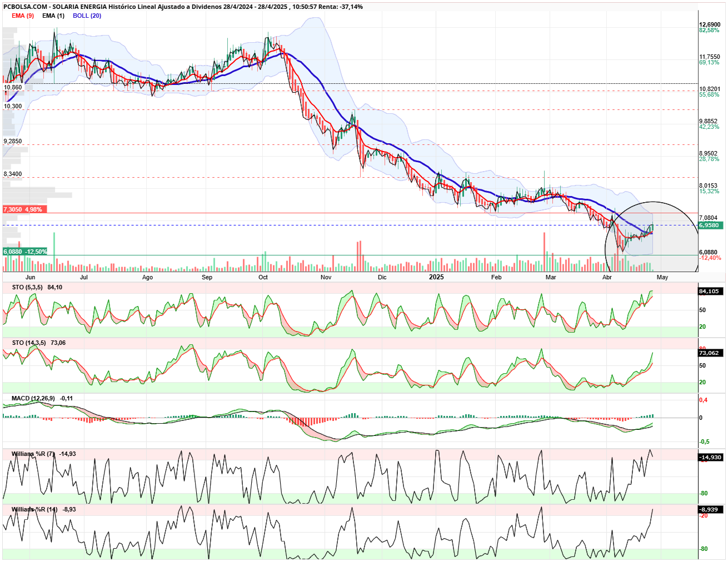
Task: Click the 'STO (5,3,5) 84,10' indicator title
Action: 37,287
